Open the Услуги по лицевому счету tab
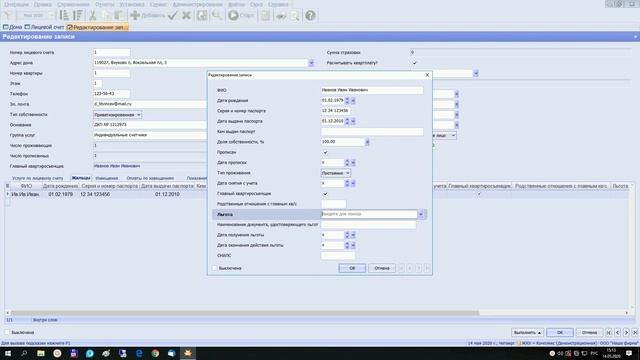 pyautogui.click(x=38, y=178)
